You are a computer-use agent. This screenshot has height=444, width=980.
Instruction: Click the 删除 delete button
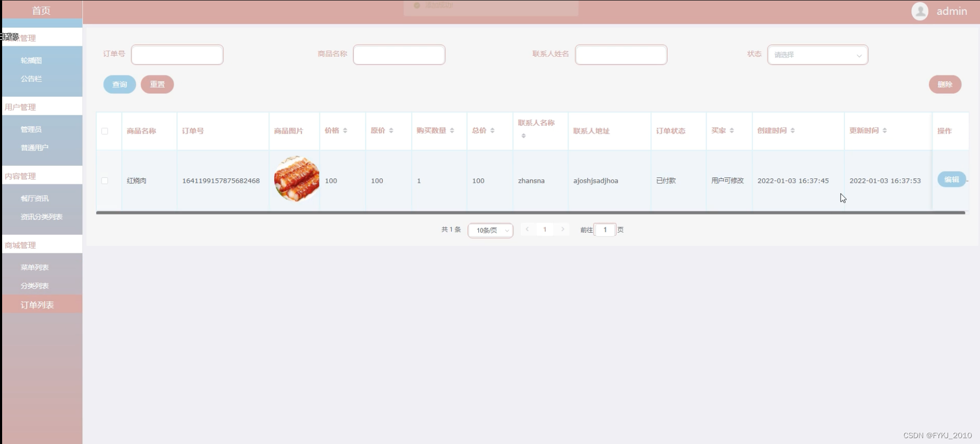945,84
